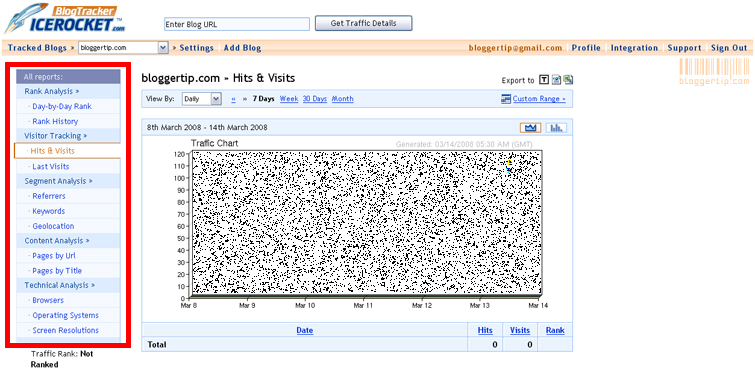Screen dimensions: 755x380
Task: Export report to text format
Action: (x=544, y=80)
